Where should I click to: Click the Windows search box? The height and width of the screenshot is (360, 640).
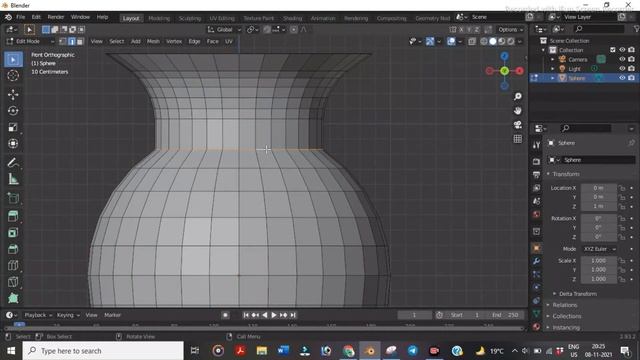click(x=103, y=351)
